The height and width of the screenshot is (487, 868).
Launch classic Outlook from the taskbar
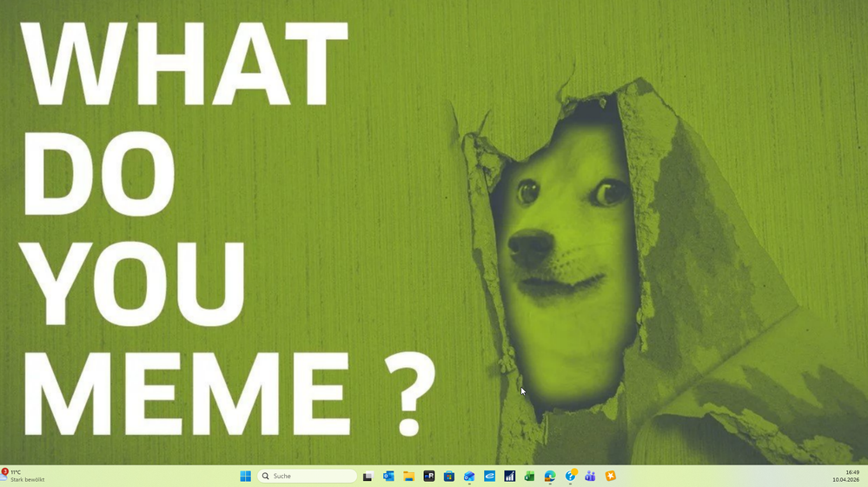point(388,476)
